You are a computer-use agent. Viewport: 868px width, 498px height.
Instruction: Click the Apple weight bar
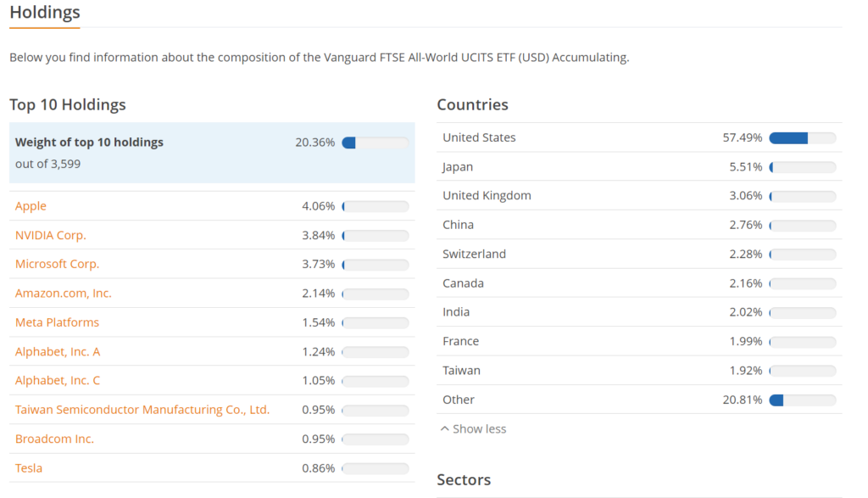coord(375,205)
